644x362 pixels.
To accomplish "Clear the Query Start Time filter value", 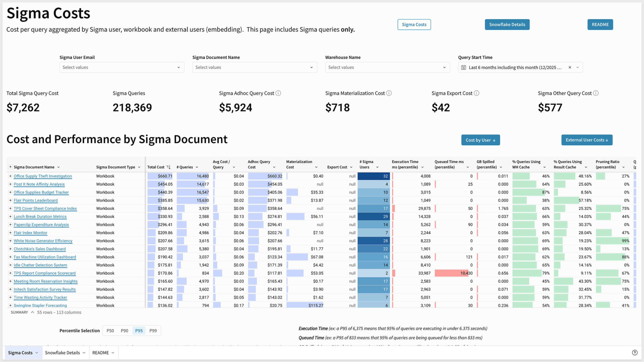I will [570, 67].
